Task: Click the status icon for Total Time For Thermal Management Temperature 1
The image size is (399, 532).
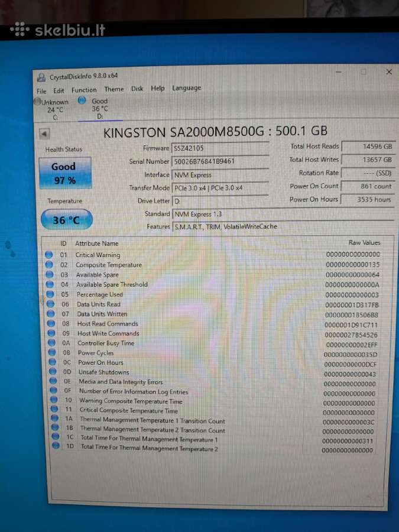Action: (56, 437)
